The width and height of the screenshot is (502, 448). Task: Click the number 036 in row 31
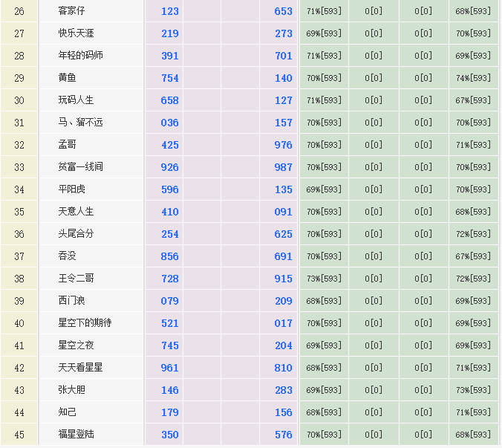170,123
